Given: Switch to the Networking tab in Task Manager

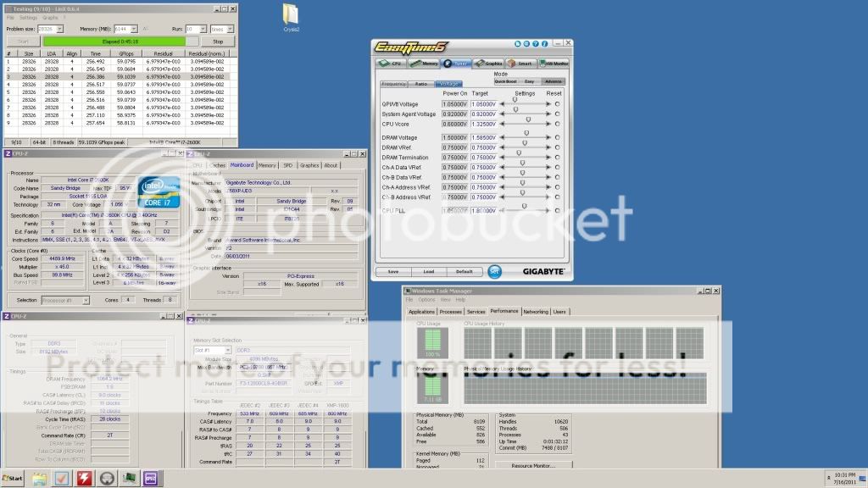Looking at the screenshot, I should 535,312.
